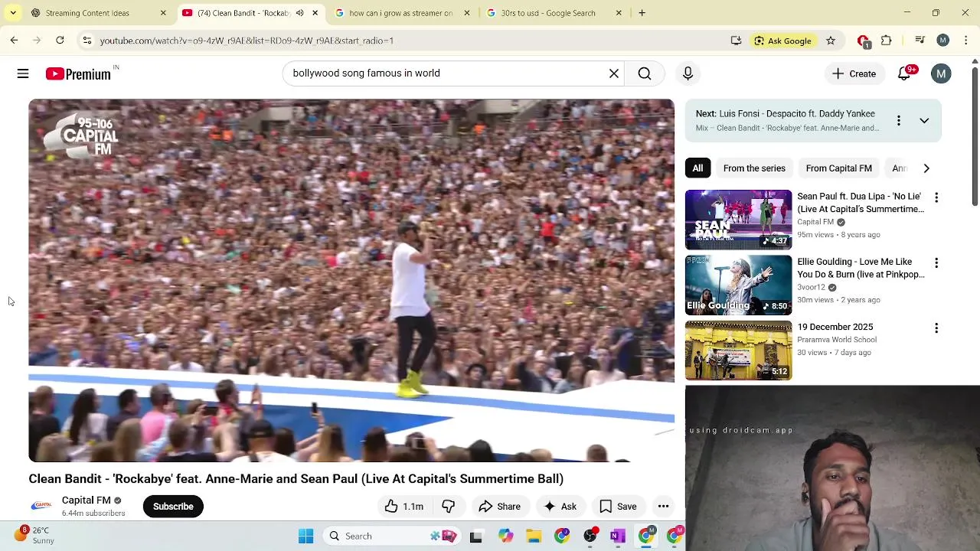Open the Chrome profile M avatar
This screenshot has width=980, height=551.
(x=942, y=40)
